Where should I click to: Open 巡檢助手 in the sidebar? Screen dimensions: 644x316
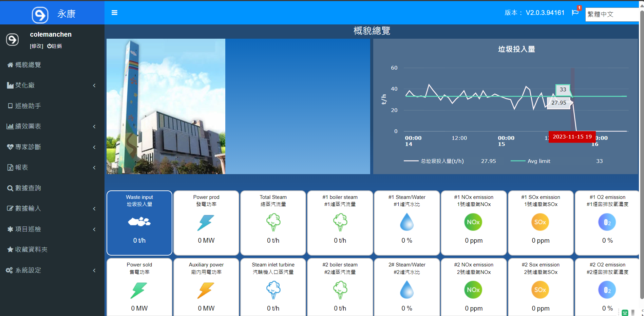pyautogui.click(x=28, y=106)
